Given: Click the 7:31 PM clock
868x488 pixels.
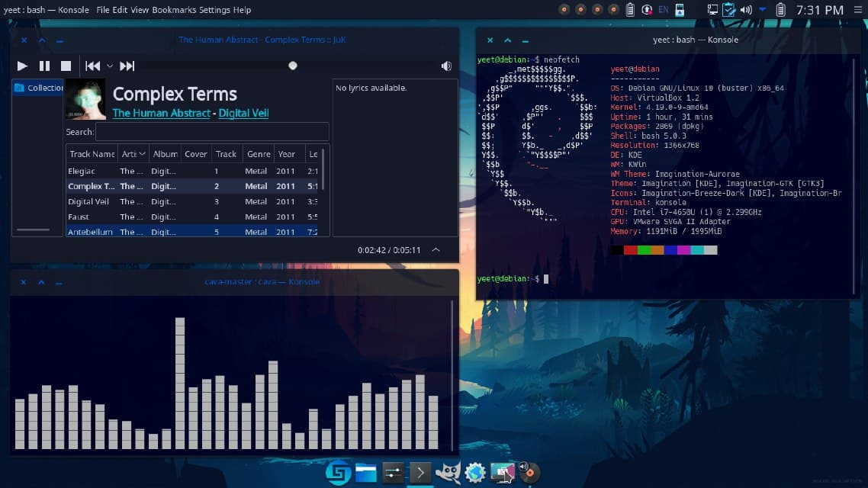Looking at the screenshot, I should point(820,10).
